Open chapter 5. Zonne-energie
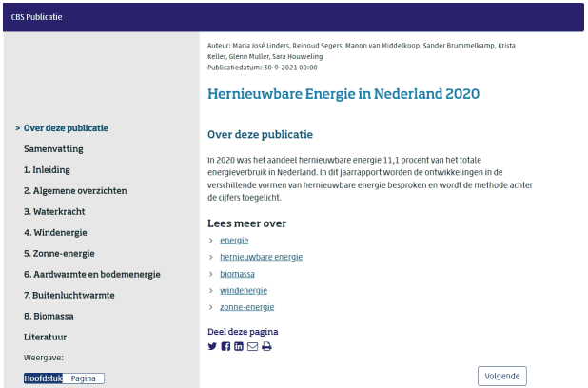This screenshot has height=388, width=588. [59, 253]
